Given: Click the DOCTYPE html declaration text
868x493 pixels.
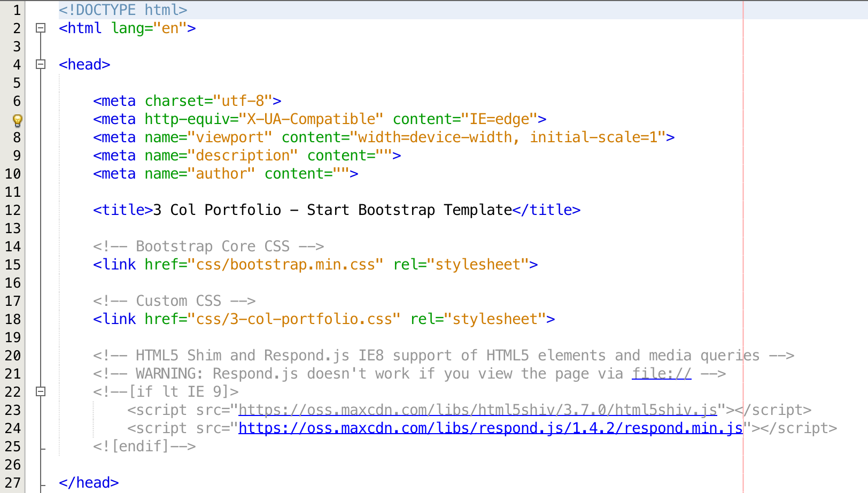Looking at the screenshot, I should pyautogui.click(x=123, y=10).
